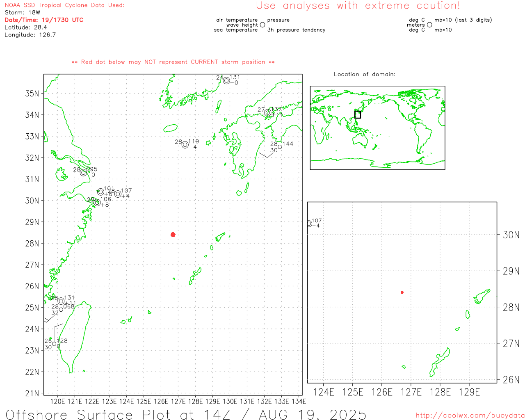This screenshot has width=525, height=420.
Task: Click the 'Date/Time: 19/1730 UTC' text
Action: click(x=44, y=20)
